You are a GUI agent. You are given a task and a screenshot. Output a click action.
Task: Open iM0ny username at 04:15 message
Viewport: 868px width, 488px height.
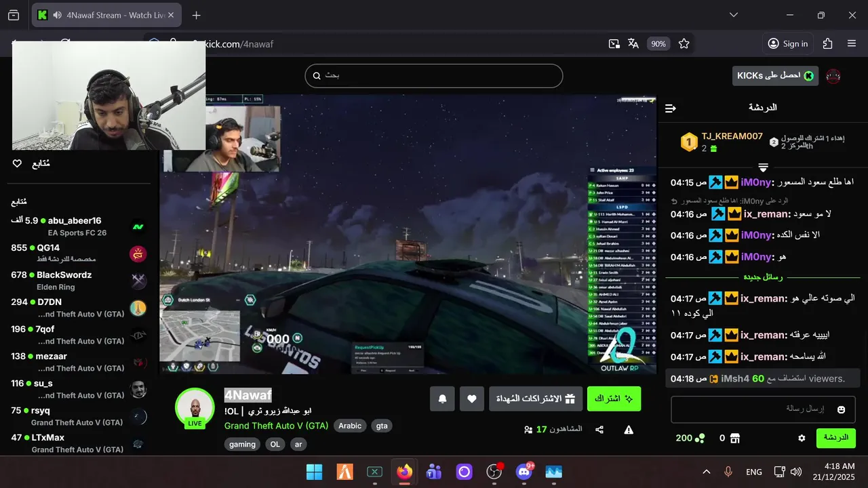(x=757, y=182)
